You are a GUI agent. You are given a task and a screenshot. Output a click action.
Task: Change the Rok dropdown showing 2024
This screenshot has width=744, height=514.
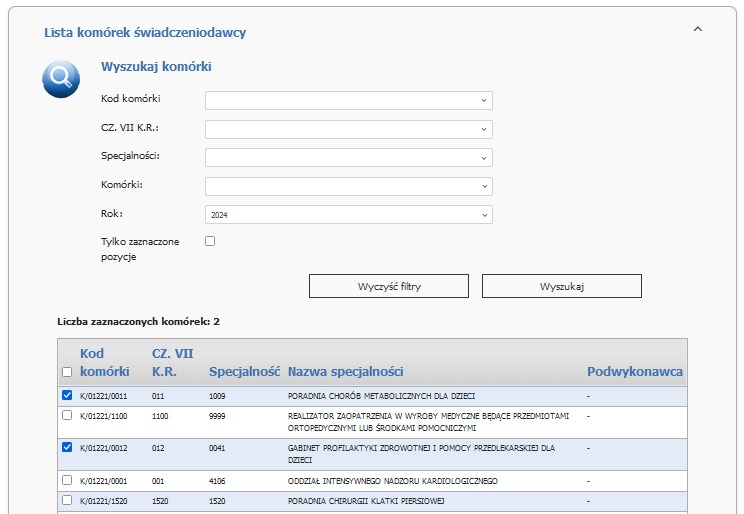point(348,215)
